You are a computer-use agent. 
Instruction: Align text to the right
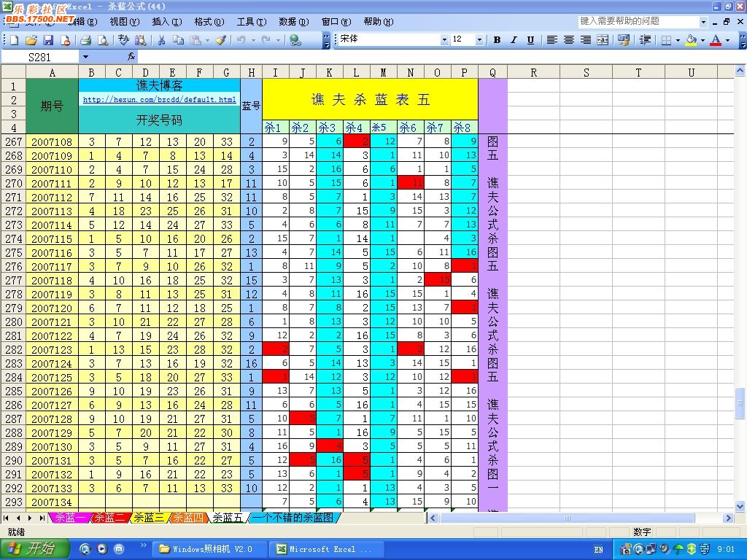pyautogui.click(x=586, y=40)
